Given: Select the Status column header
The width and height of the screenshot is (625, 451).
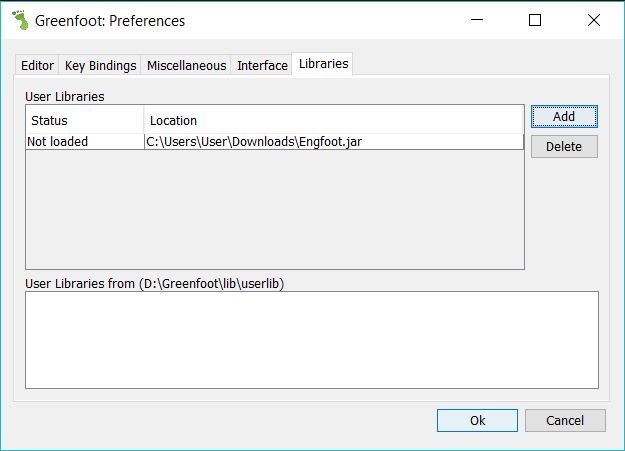Looking at the screenshot, I should point(85,120).
